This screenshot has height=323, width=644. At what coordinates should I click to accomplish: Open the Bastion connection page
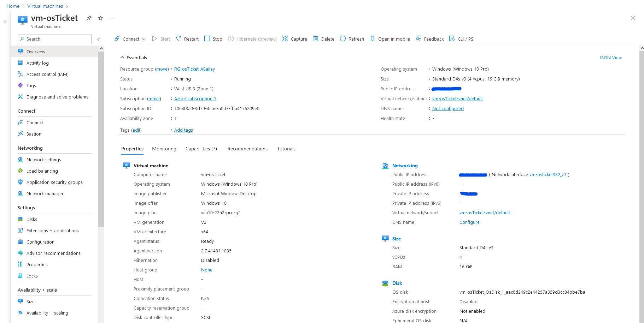[x=54, y=134]
